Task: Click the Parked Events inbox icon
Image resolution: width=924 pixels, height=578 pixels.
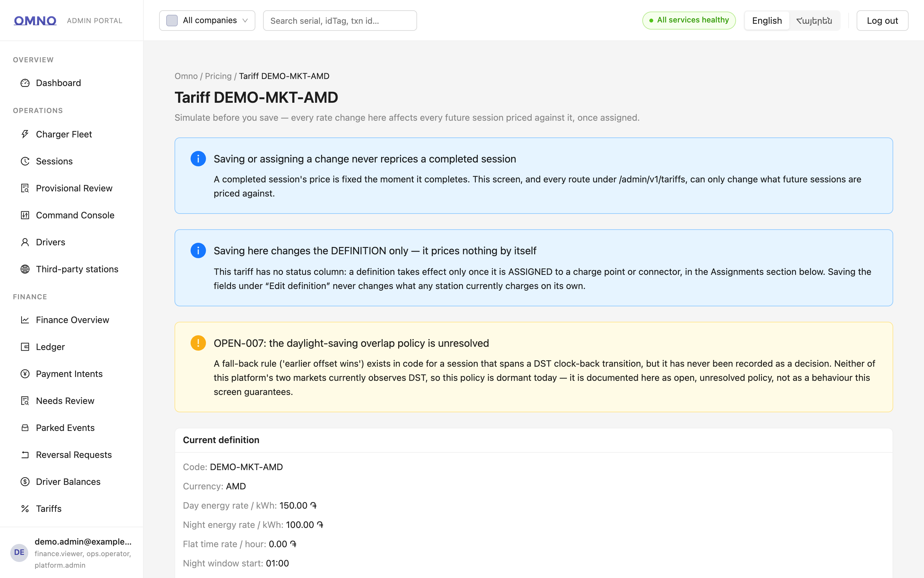Action: (25, 428)
